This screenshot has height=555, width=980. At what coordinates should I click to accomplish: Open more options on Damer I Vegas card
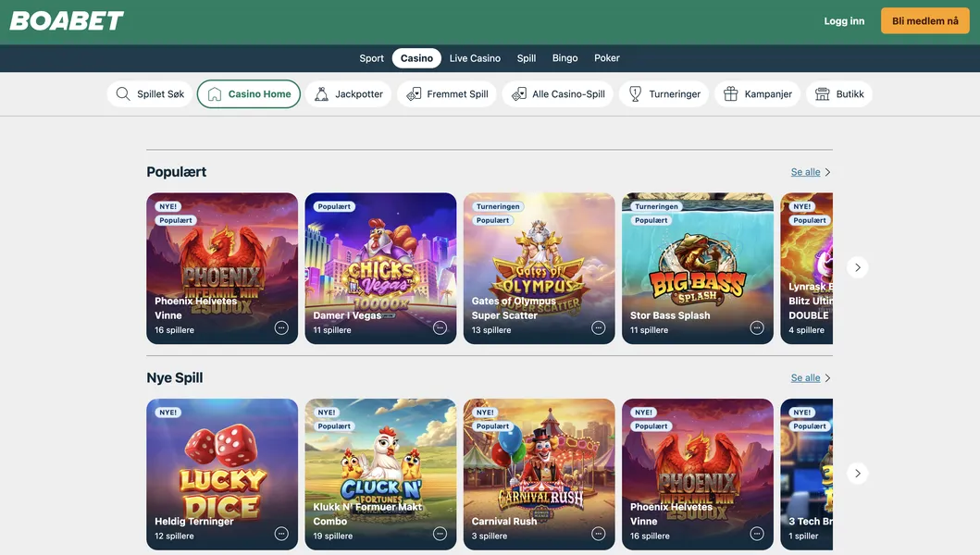440,327
